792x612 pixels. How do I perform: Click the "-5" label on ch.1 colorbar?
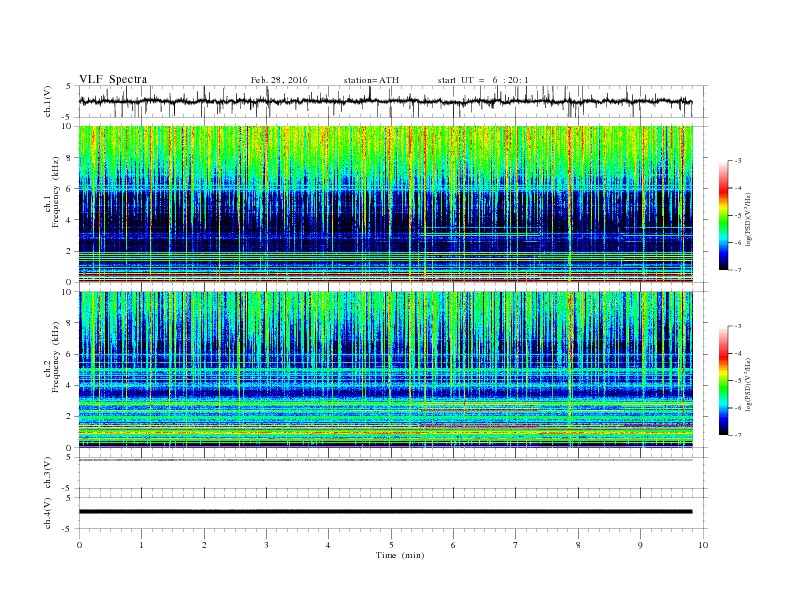tap(737, 216)
